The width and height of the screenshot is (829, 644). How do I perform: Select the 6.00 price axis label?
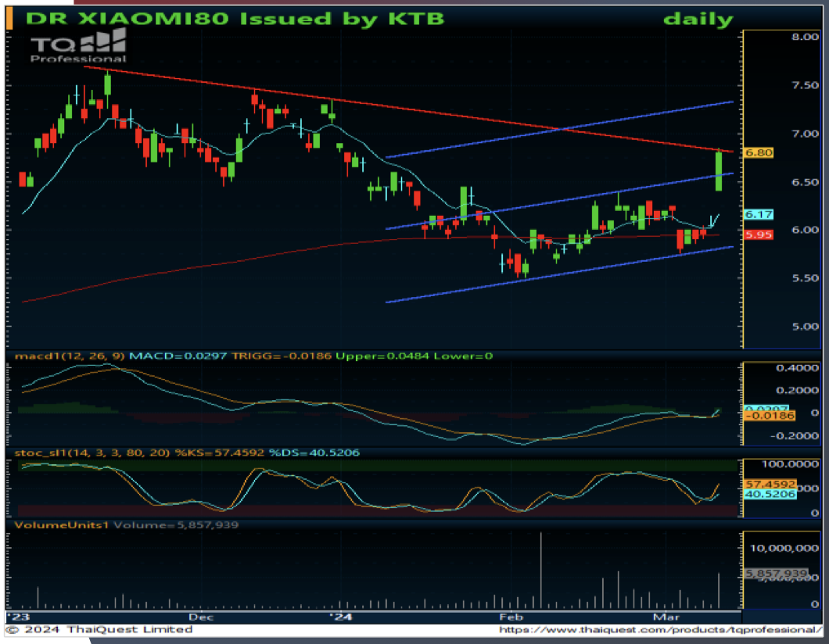(805, 230)
